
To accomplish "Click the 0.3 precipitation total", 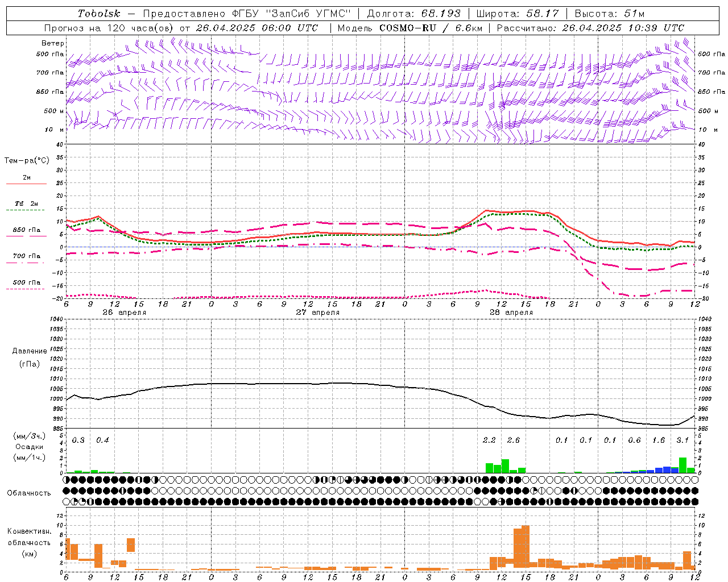I will [78, 440].
